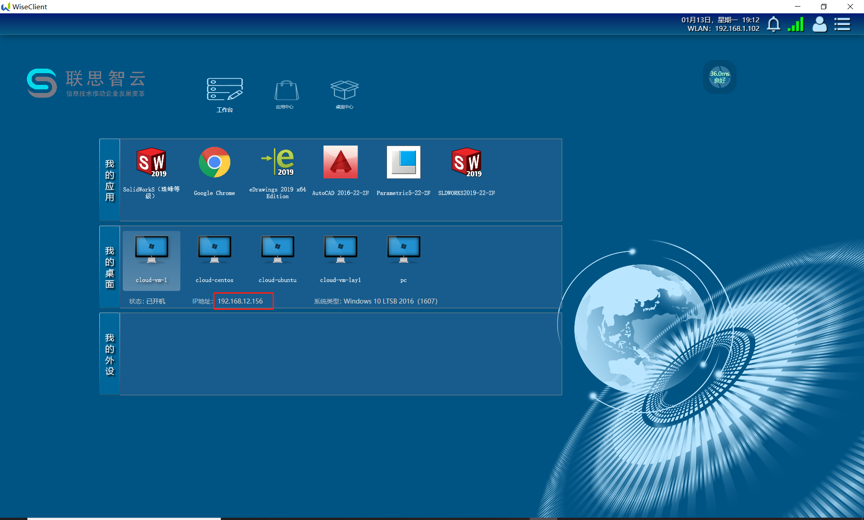Select the cloud-vm-1 desktop
The image size is (864, 520).
pos(152,250)
